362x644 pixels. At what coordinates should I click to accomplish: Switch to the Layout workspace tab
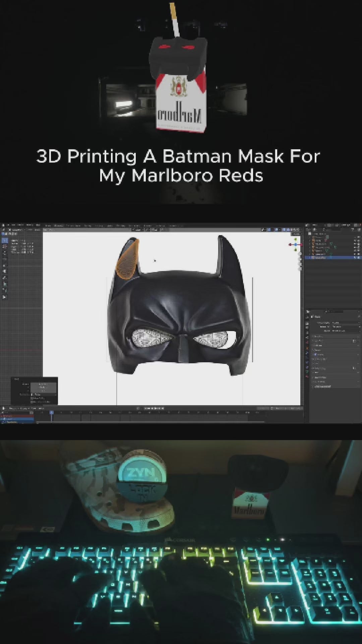point(48,225)
